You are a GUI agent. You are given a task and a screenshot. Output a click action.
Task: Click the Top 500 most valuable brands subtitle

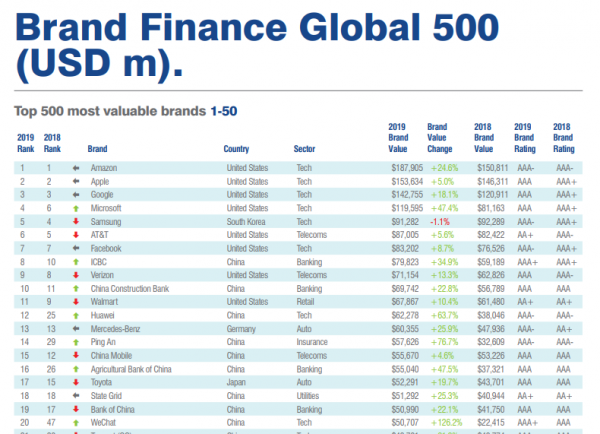coord(126,111)
